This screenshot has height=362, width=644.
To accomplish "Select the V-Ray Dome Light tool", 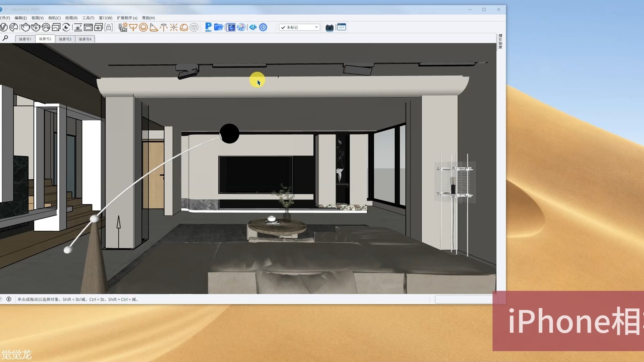I will click(x=184, y=27).
